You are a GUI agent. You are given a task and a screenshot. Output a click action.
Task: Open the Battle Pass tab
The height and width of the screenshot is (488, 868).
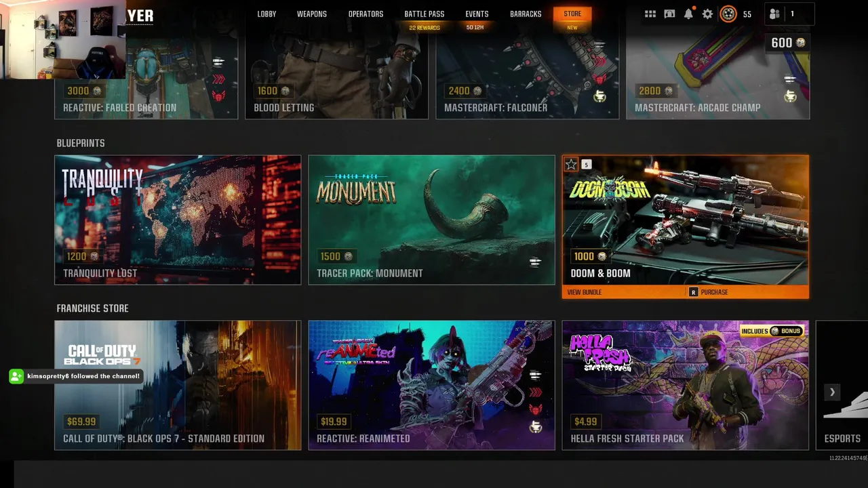pyautogui.click(x=425, y=14)
